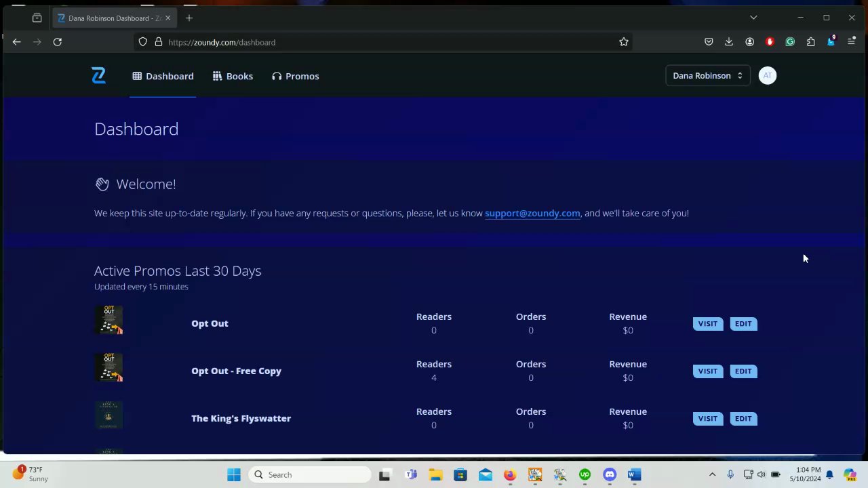The height and width of the screenshot is (488, 868).
Task: Open the Firefox account icon
Action: tap(749, 42)
